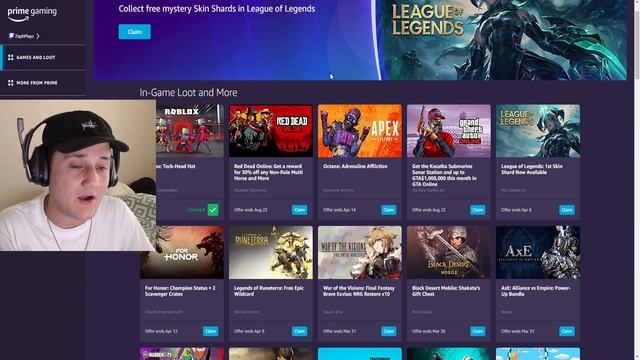Image resolution: width=640 pixels, height=360 pixels.
Task: Click Offer ends Apr 14 on Apex card
Action: [x=339, y=210]
